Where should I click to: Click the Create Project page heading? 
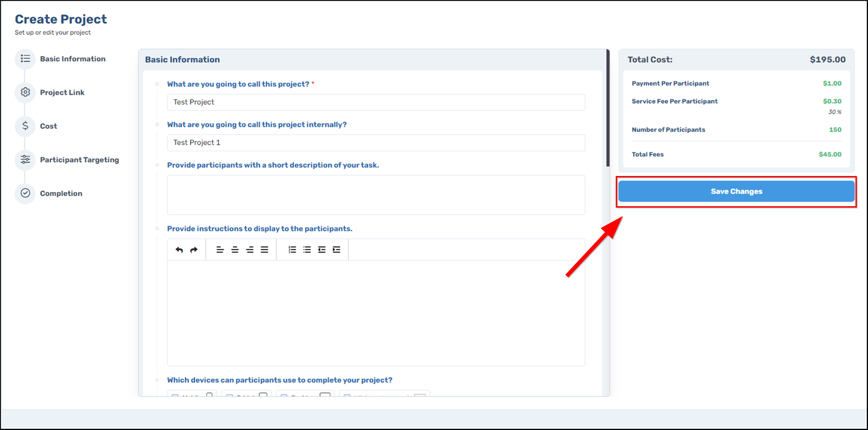[x=61, y=19]
